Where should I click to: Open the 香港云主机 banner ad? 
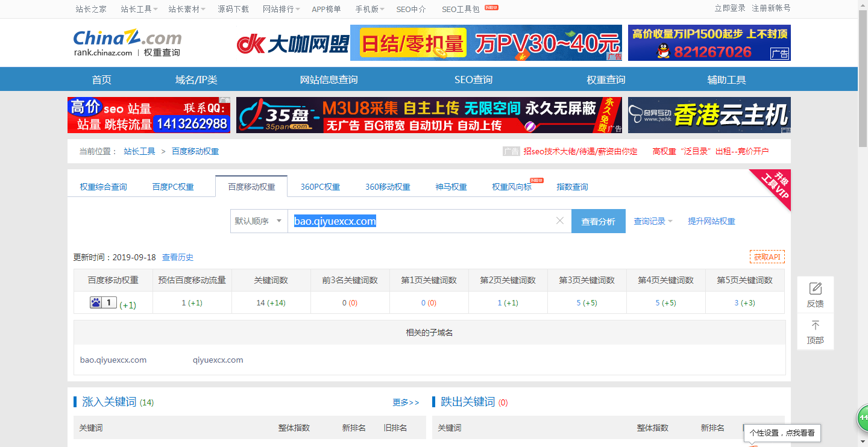(x=709, y=115)
